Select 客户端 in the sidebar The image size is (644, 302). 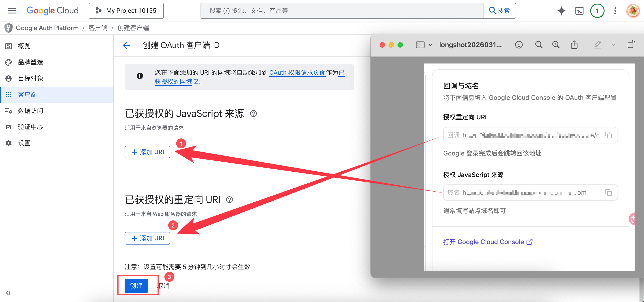click(x=57, y=95)
